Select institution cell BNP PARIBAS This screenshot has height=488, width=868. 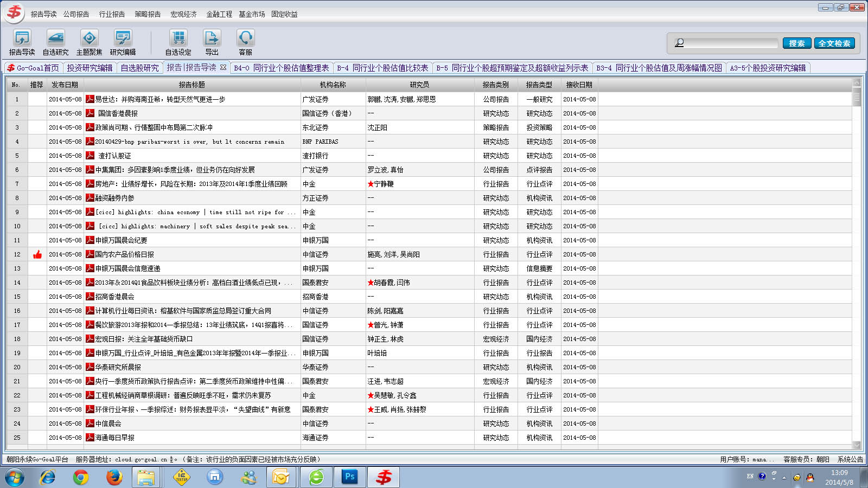[320, 142]
